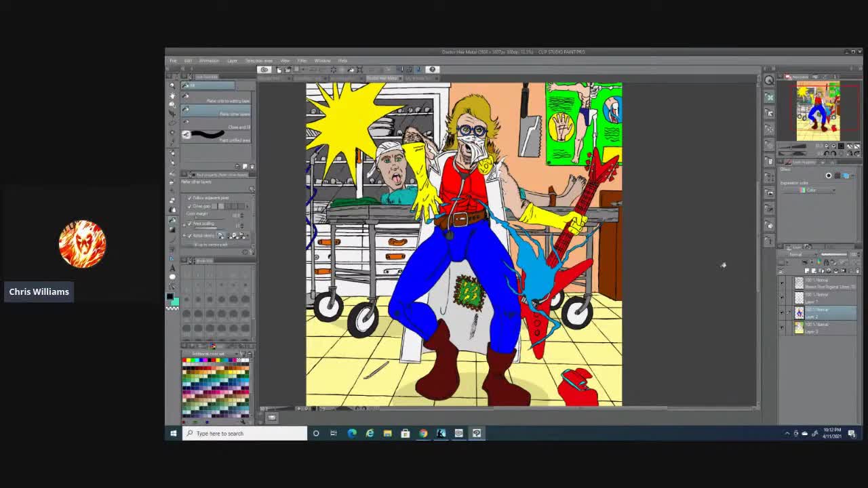This screenshot has height=488, width=868.
Task: Click the teal sub drawing color swatch
Action: tap(175, 302)
